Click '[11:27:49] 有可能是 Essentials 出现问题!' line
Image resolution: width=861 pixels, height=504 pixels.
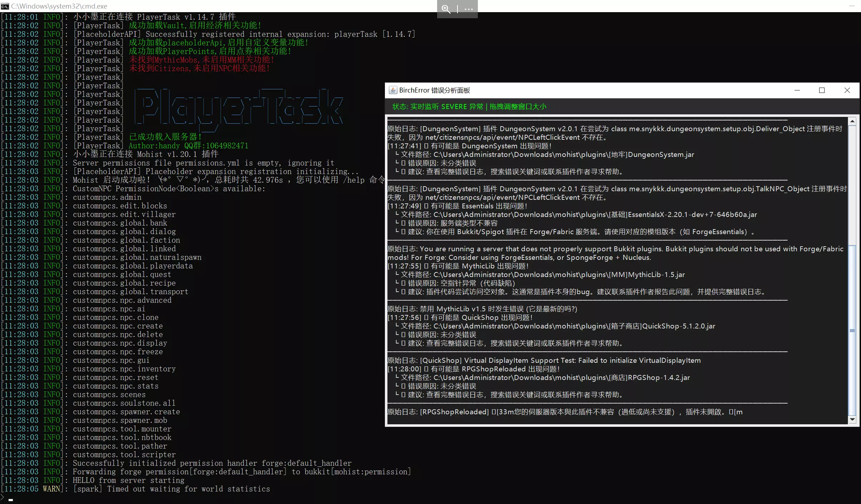[x=457, y=206]
